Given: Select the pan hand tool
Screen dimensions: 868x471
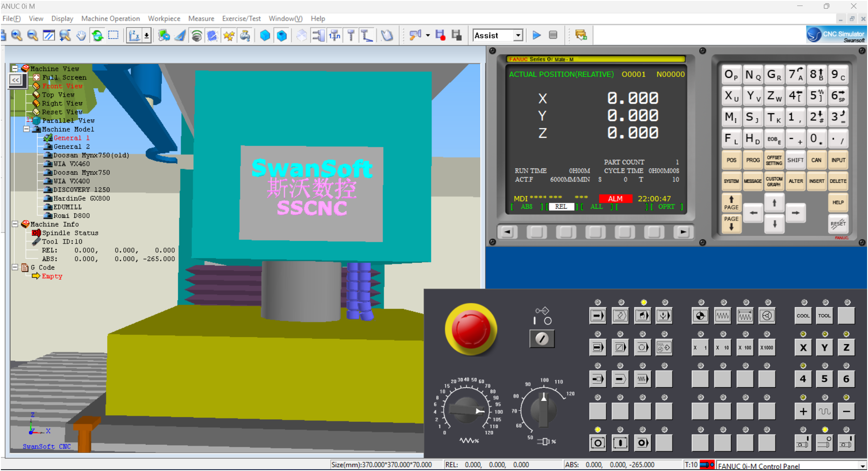Looking at the screenshot, I should [81, 35].
